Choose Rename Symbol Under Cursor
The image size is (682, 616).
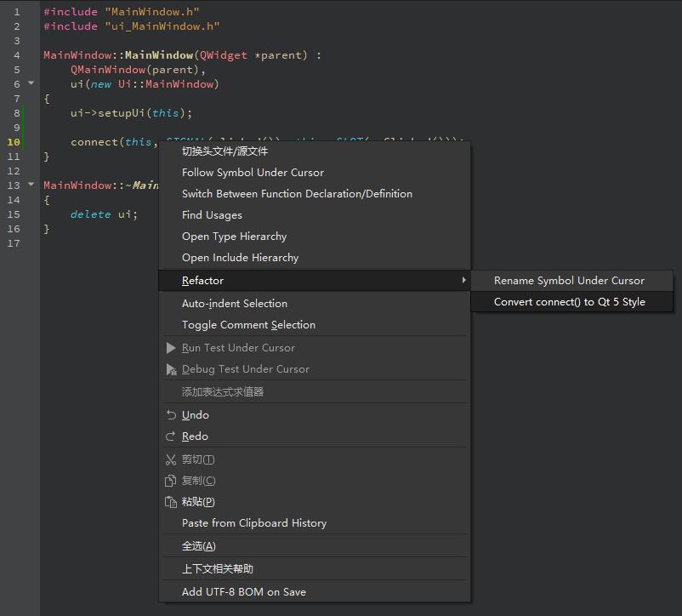pos(571,281)
